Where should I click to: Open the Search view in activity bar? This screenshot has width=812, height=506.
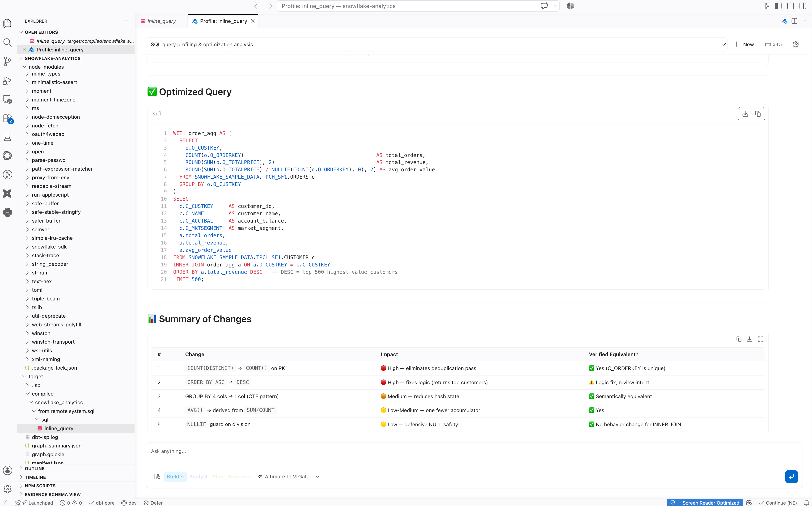pyautogui.click(x=7, y=42)
